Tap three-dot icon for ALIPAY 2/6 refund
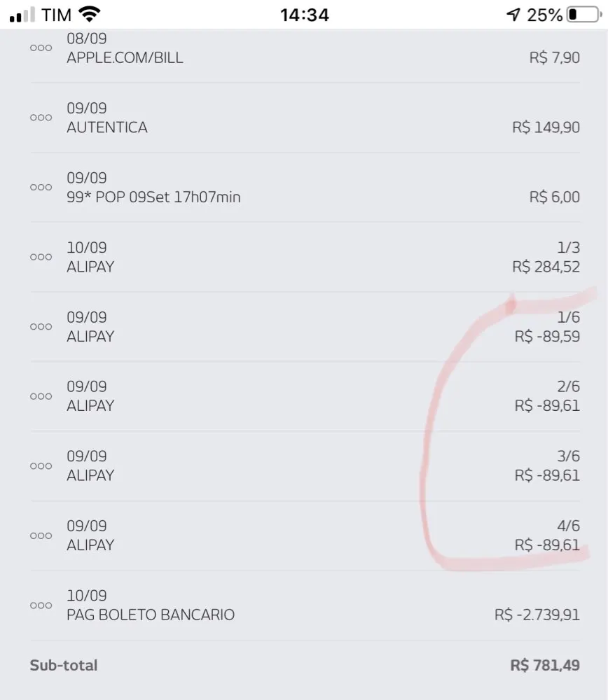608x700 pixels. pos(41,396)
